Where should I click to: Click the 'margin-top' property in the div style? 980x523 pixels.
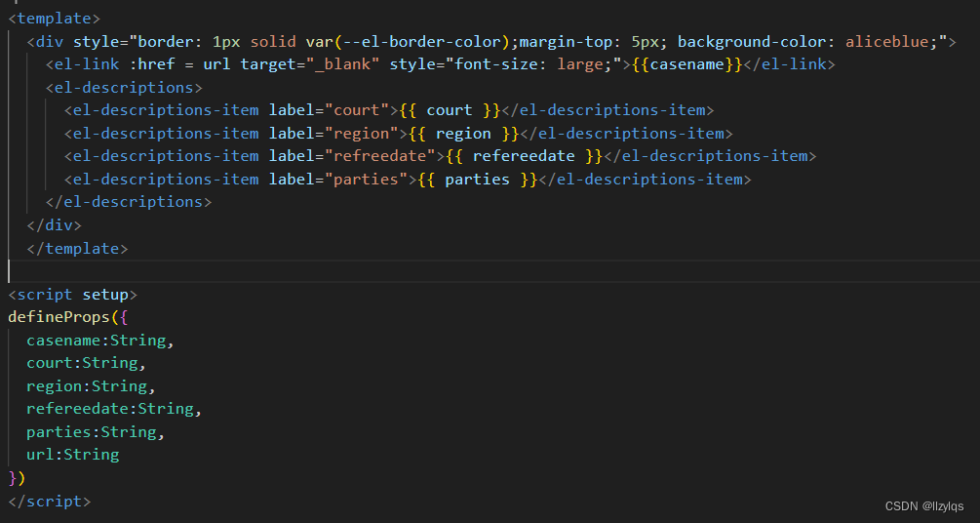coord(567,42)
